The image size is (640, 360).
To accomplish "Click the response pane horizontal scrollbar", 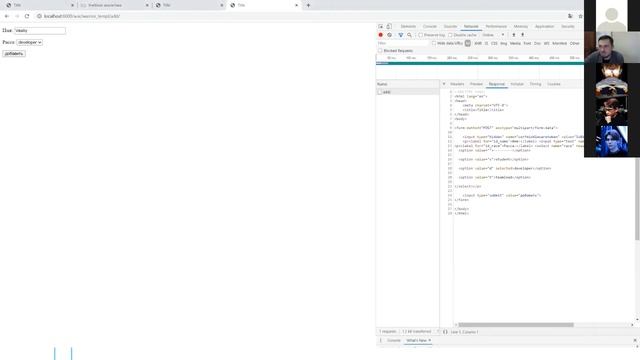I will [516, 325].
